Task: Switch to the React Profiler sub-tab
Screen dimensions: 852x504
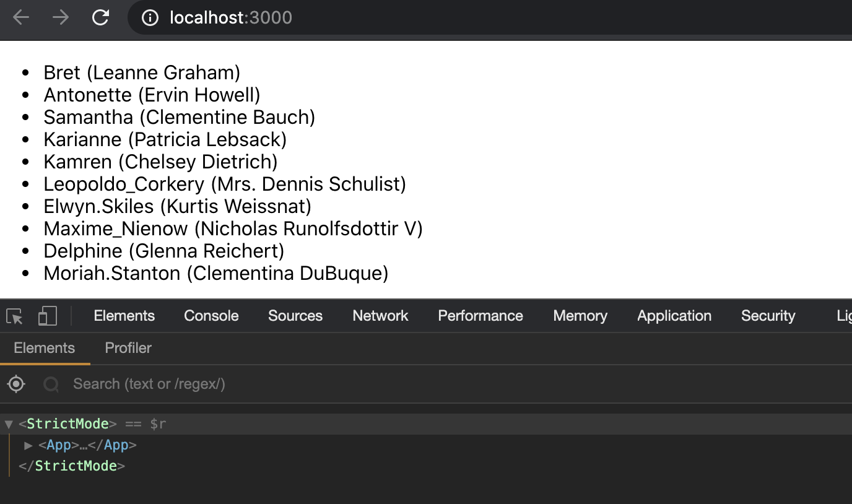Action: [x=128, y=348]
